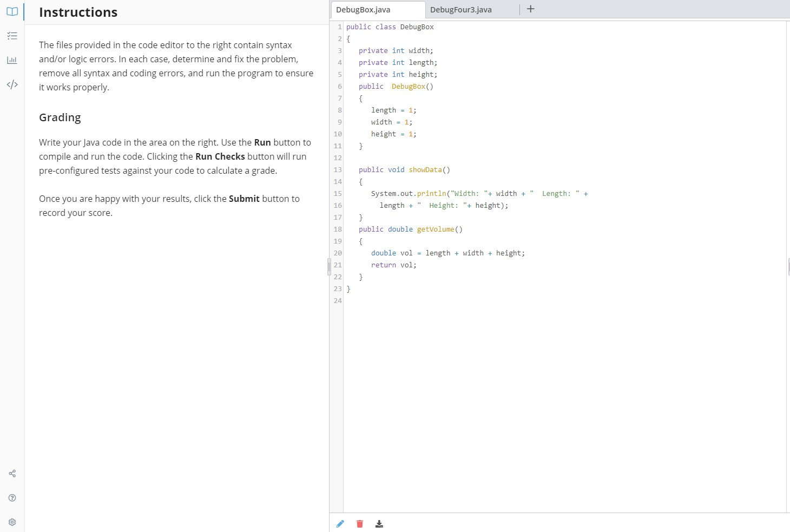Image resolution: width=790 pixels, height=532 pixels.
Task: Click line number 20 in the gutter
Action: coord(337,253)
